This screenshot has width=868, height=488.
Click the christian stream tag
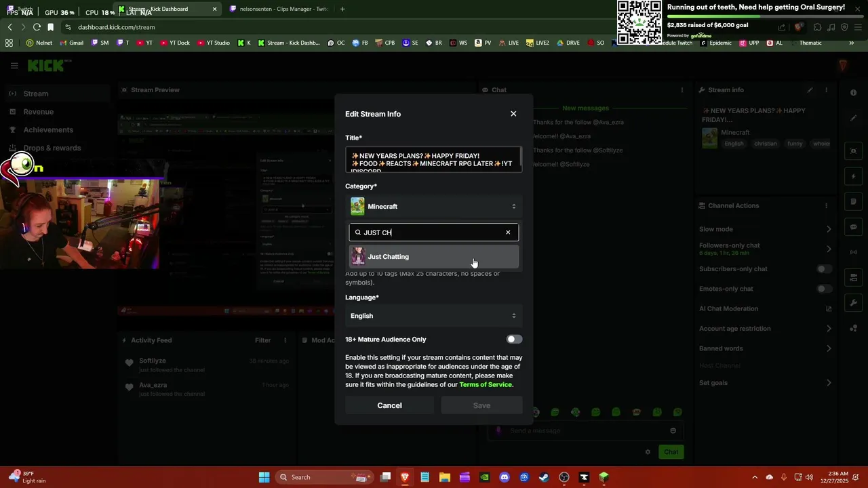765,144
